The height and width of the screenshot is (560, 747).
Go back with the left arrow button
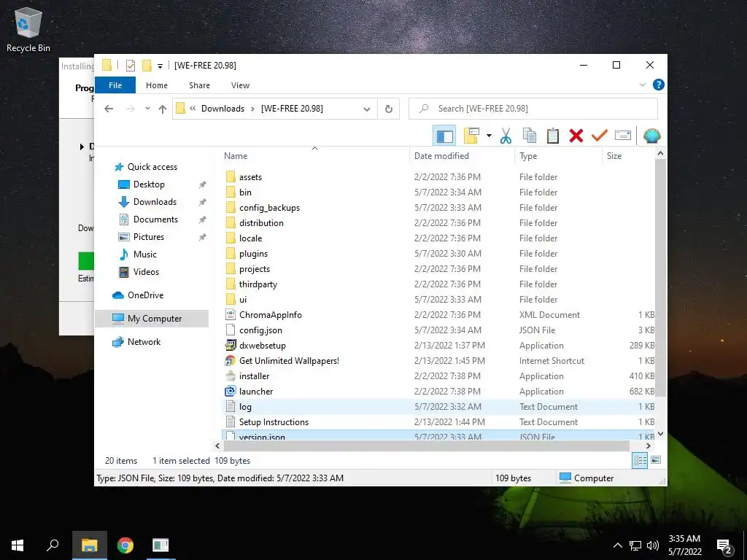click(x=109, y=109)
